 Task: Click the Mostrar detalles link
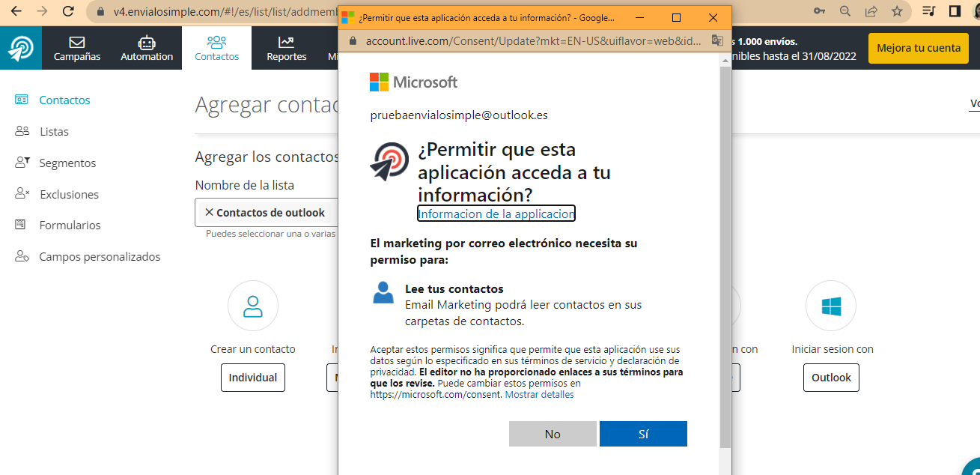(539, 394)
